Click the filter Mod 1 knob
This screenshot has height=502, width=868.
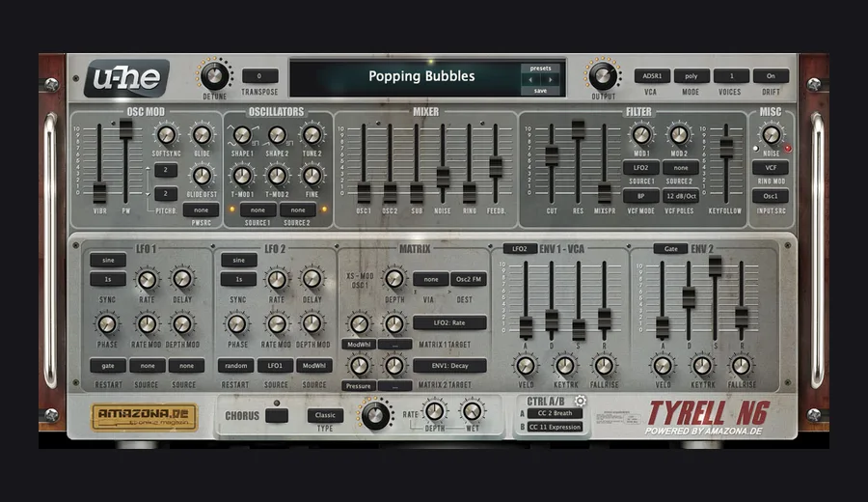(641, 134)
